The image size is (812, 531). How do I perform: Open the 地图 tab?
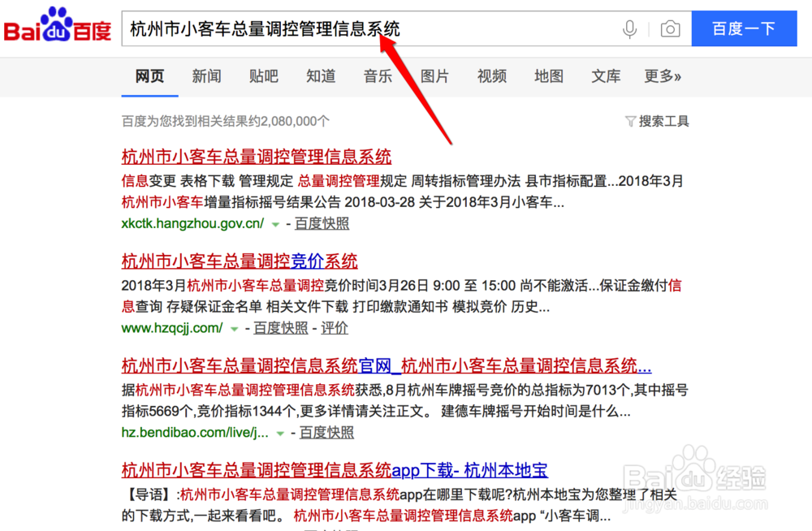[548, 76]
